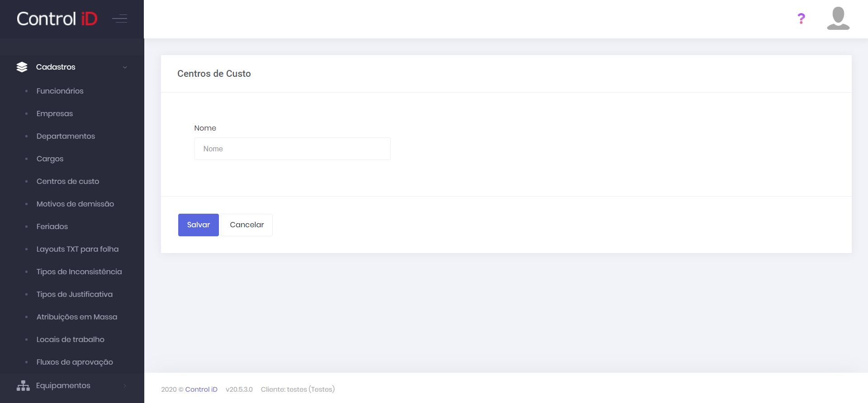
Task: Toggle the sidebar collapse hamburger icon
Action: (x=120, y=19)
